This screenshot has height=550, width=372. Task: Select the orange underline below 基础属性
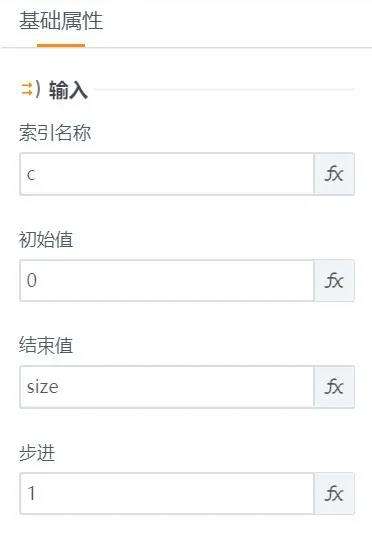click(x=61, y=45)
